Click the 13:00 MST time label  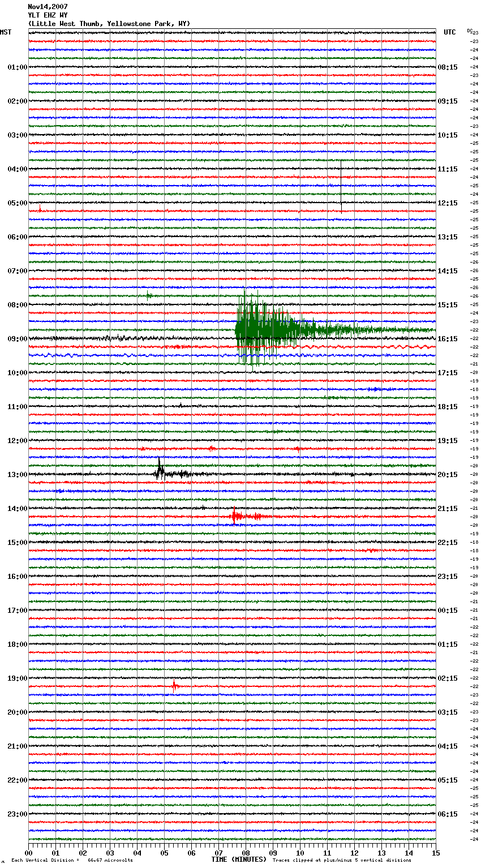[x=18, y=475]
